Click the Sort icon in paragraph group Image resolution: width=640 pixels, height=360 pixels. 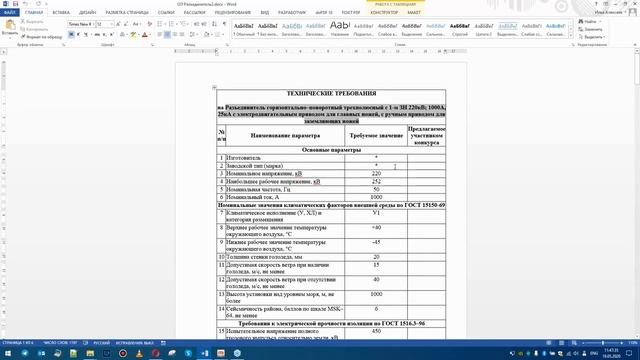214,24
